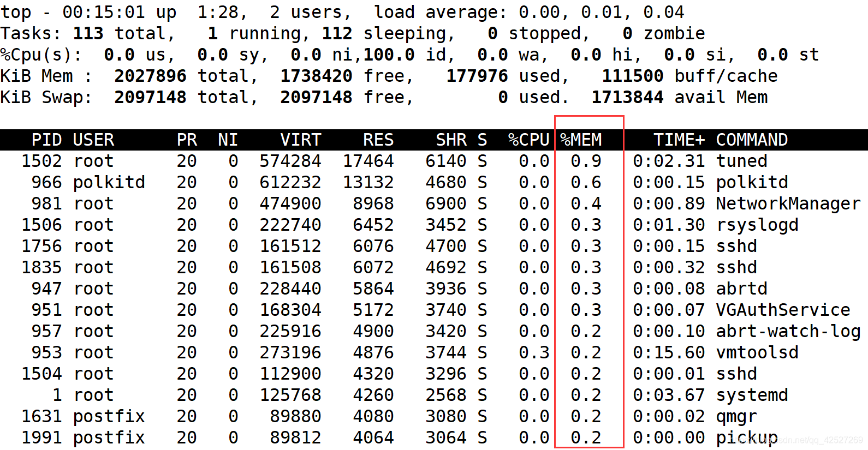868x450 pixels.
Task: Select the VGAuthService command name
Action: [783, 310]
